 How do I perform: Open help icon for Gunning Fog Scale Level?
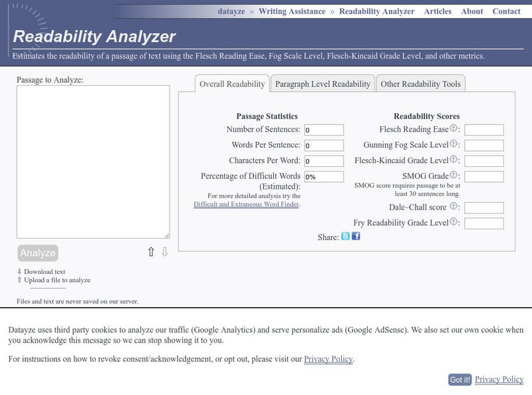454,144
